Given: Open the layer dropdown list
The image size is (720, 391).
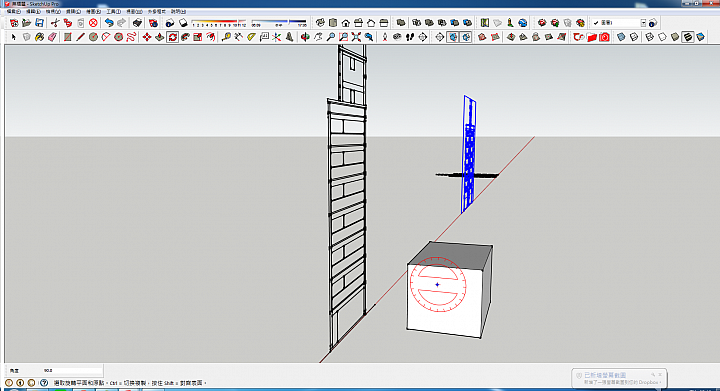Looking at the screenshot, I should (643, 22).
